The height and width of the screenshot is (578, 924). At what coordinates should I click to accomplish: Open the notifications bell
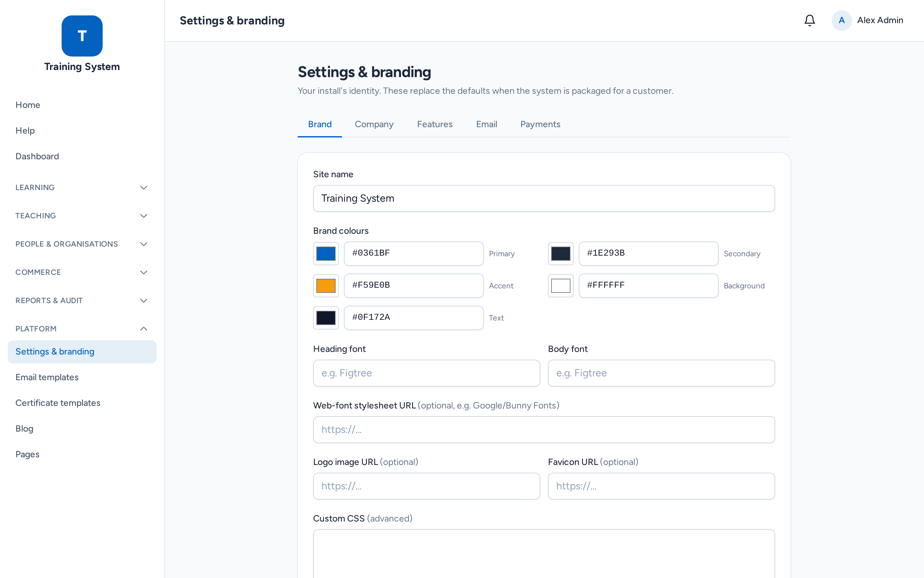[x=809, y=21]
